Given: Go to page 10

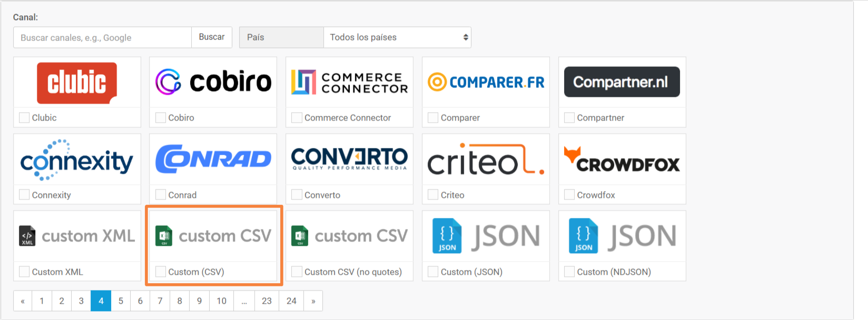Looking at the screenshot, I should click(221, 301).
